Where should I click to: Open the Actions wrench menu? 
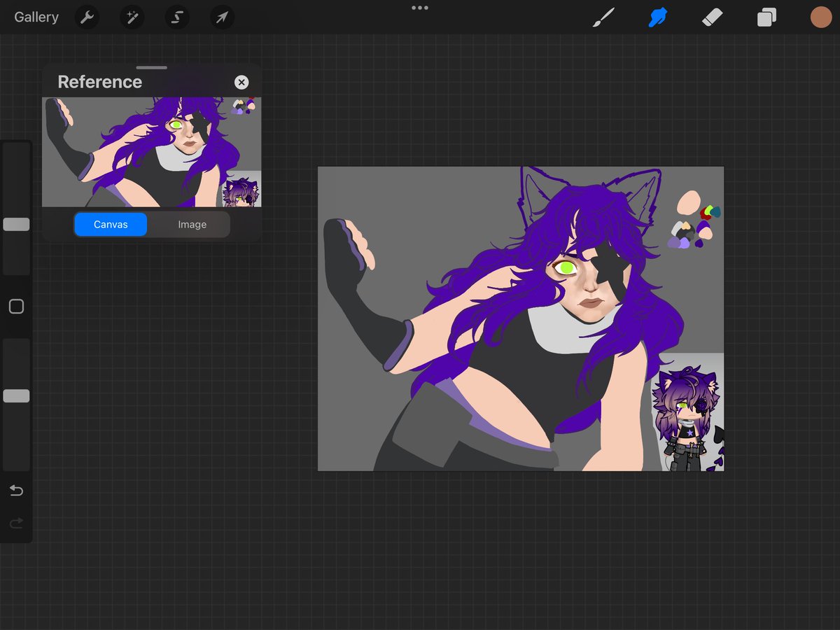click(87, 17)
